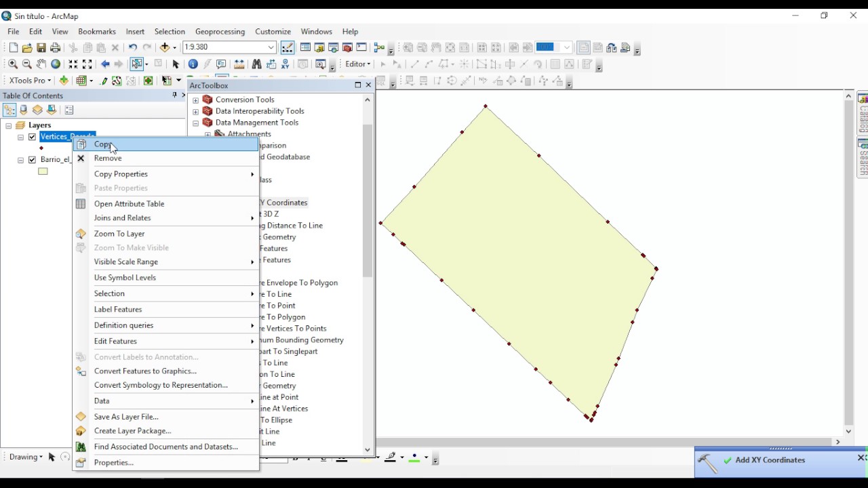This screenshot has width=868, height=488.
Task: Open the HTML Popup tool
Action: coord(221,64)
